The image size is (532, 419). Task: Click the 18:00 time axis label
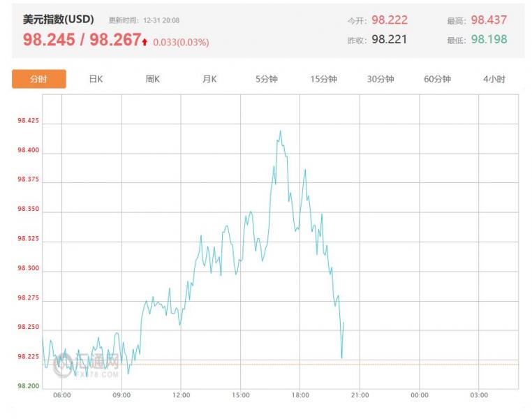[300, 395]
